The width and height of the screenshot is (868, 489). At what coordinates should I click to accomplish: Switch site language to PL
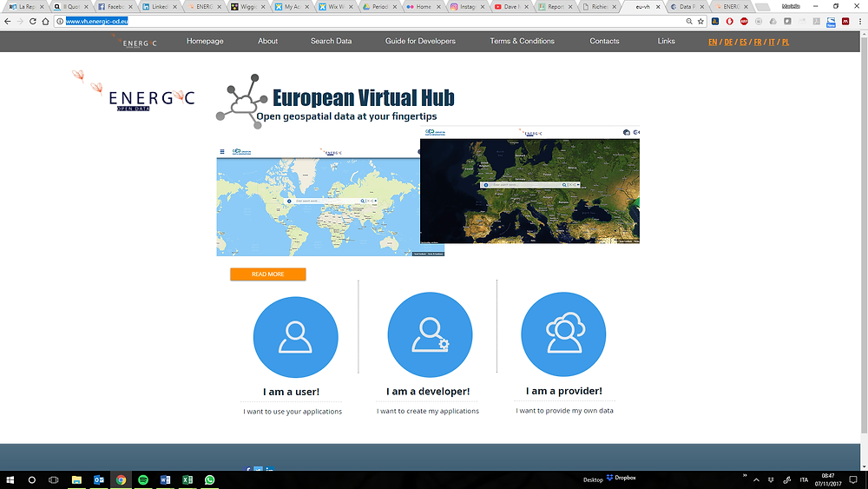[786, 42]
